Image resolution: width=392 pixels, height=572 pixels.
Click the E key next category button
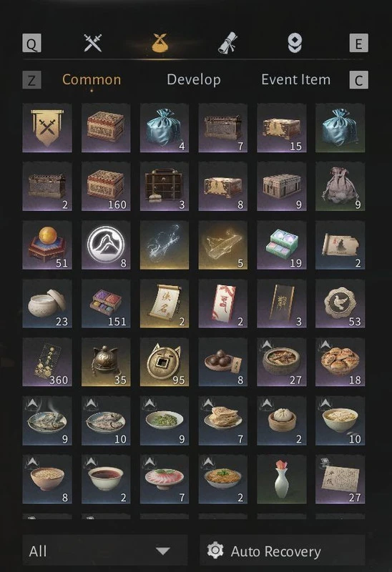(x=359, y=44)
